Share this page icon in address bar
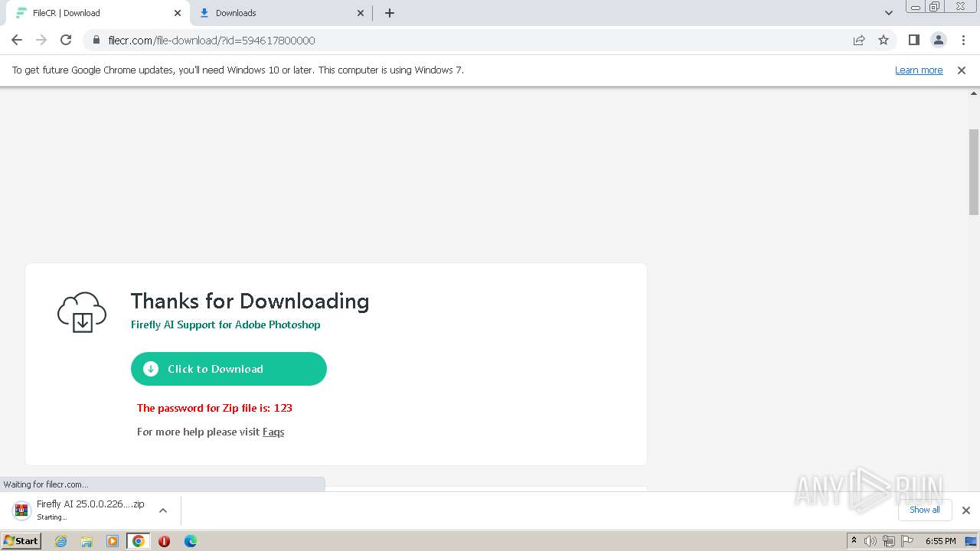Screen dimensions: 980x551 click(x=859, y=40)
